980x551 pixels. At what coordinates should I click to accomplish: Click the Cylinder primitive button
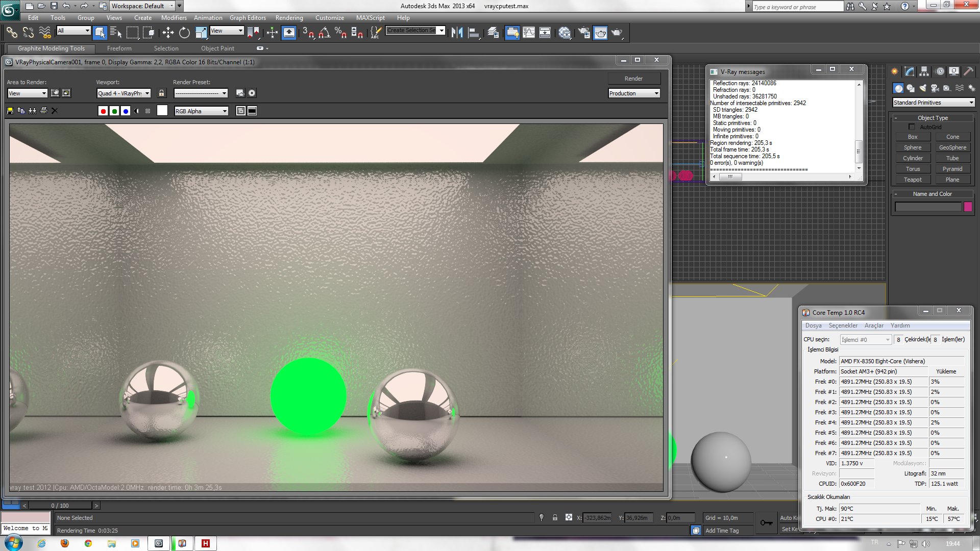(x=913, y=158)
